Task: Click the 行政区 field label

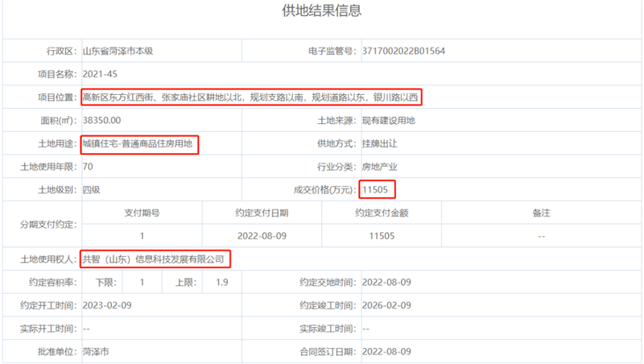Action: [62, 51]
